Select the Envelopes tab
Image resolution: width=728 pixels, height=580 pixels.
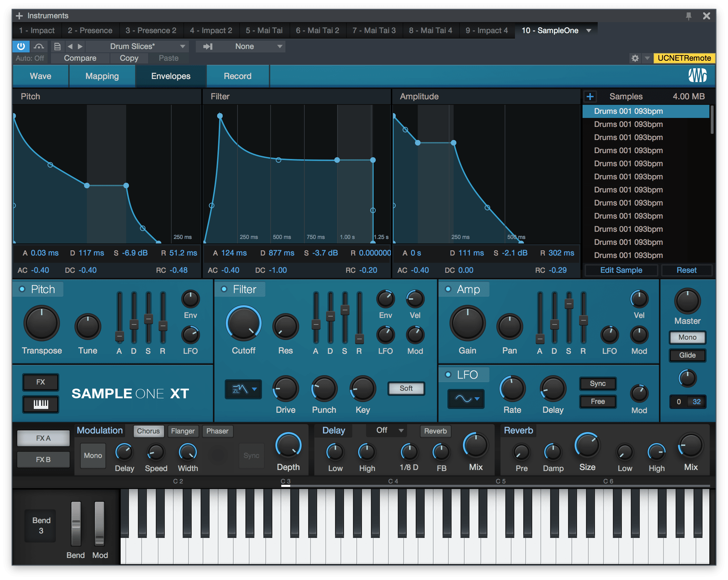click(x=171, y=76)
